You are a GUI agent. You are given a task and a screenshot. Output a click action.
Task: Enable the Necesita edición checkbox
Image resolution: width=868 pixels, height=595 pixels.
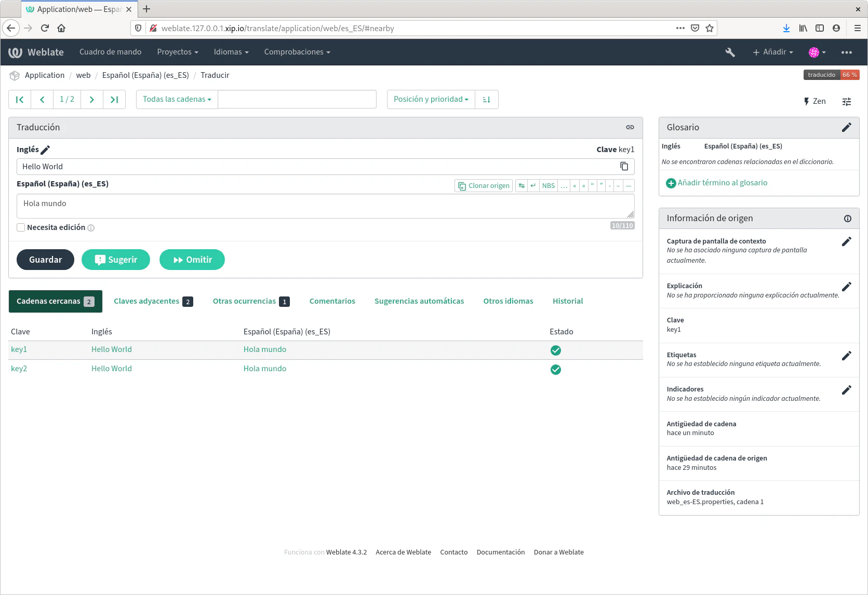(21, 227)
